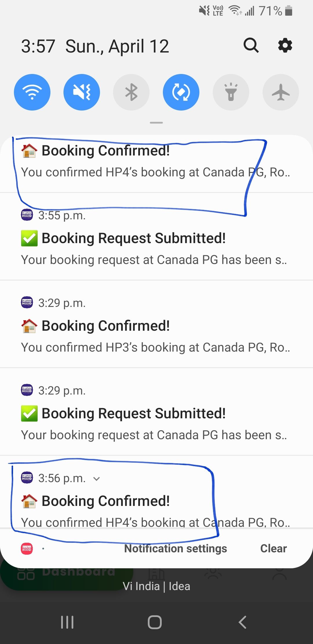Screen dimensions: 313x644
Task: Enable the Bluetooth quick toggle
Action: point(131,92)
